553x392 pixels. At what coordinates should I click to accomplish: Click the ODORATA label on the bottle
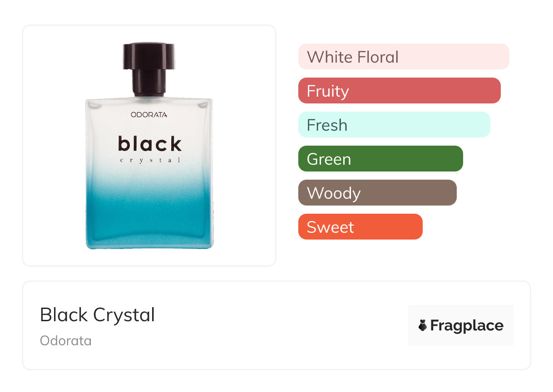(x=149, y=115)
